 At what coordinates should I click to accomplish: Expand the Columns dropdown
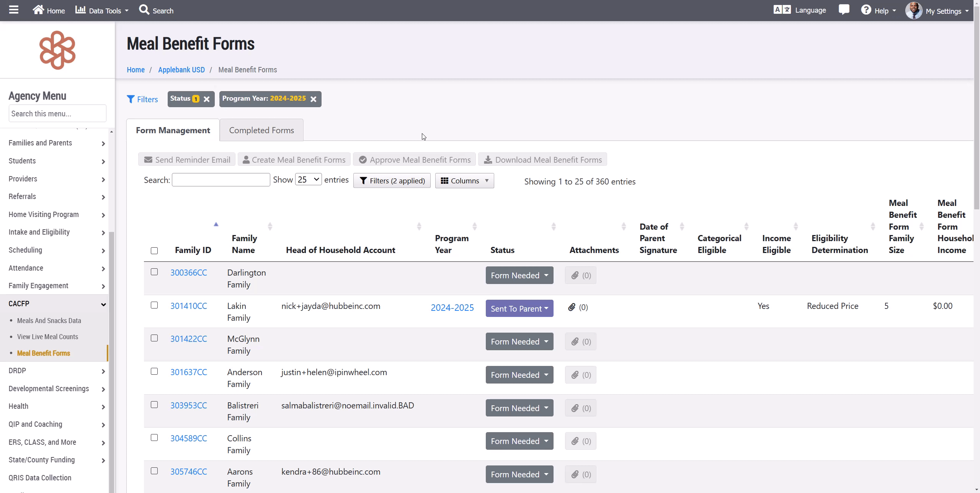coord(464,181)
